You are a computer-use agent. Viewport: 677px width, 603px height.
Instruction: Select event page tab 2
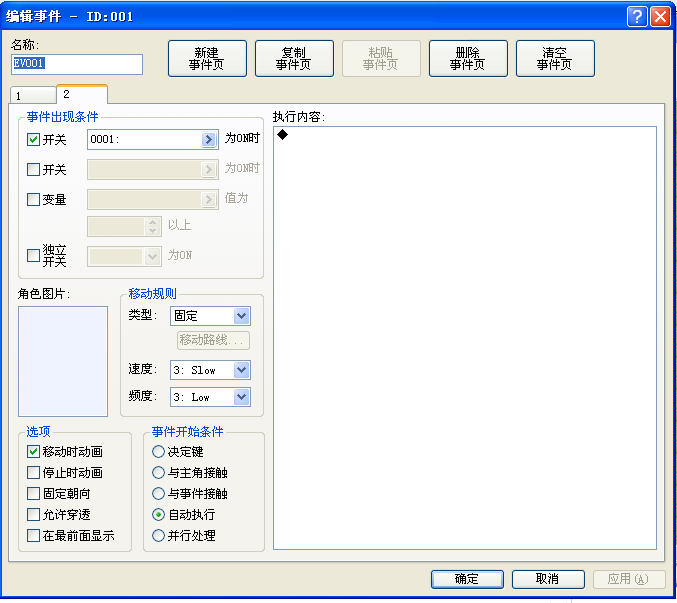[82, 94]
